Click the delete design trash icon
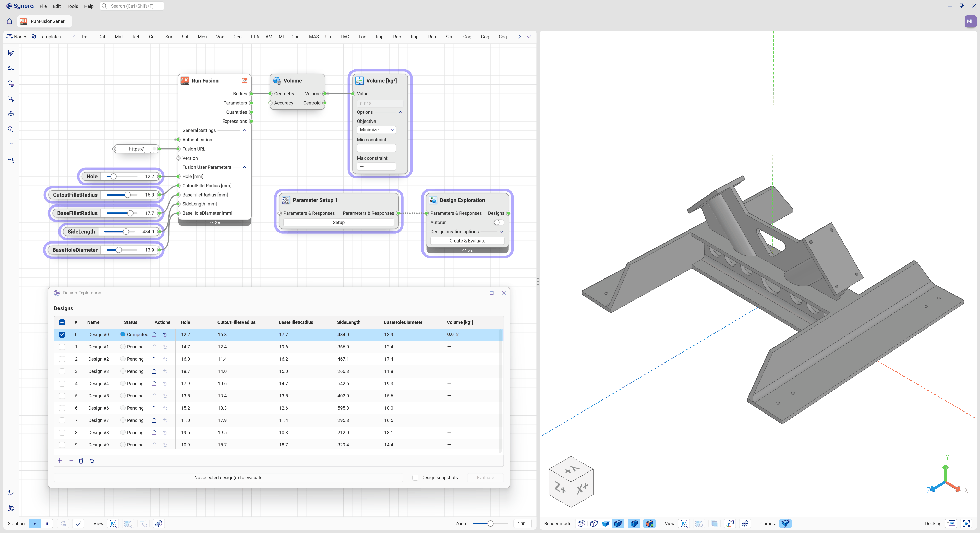This screenshot has height=533, width=980. click(81, 461)
